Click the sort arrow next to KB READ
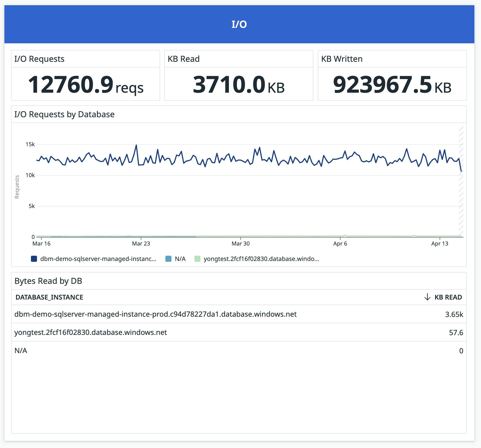The width and height of the screenshot is (481, 448). [x=427, y=297]
